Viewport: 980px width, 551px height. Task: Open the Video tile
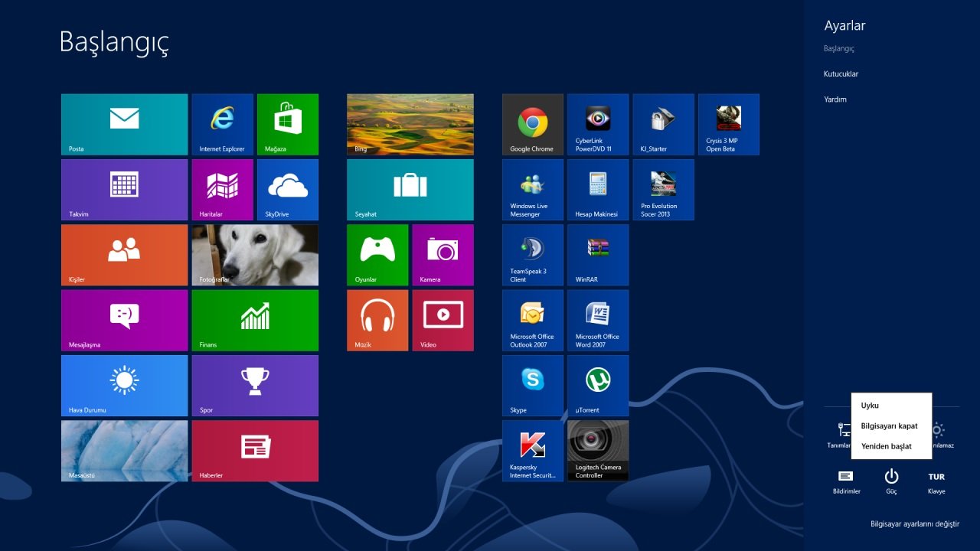pos(443,321)
